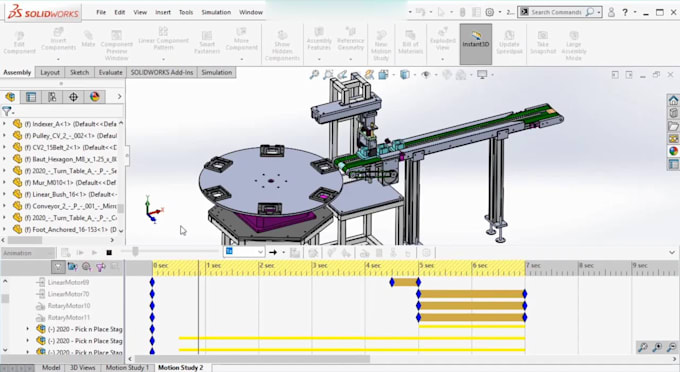The width and height of the screenshot is (680, 372).
Task: Click the Hide/Show Items eye icon
Action: [425, 75]
